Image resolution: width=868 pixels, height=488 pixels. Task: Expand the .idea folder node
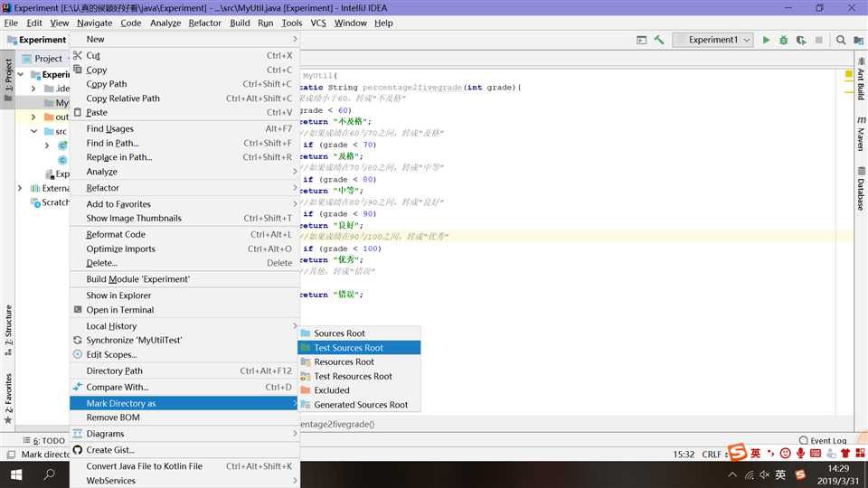[x=33, y=89]
